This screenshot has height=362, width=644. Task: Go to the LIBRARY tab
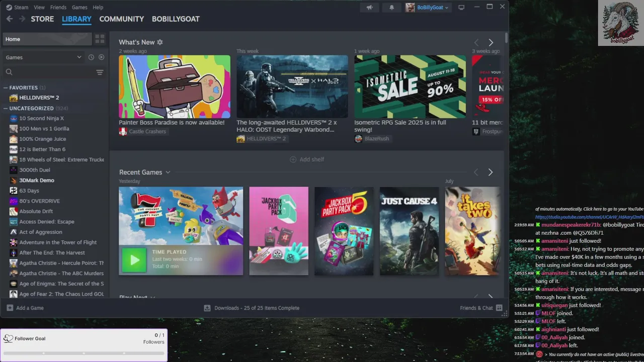click(76, 19)
